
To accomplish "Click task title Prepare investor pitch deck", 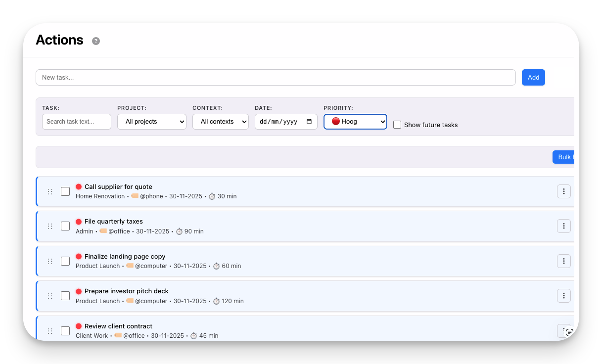I will (127, 291).
